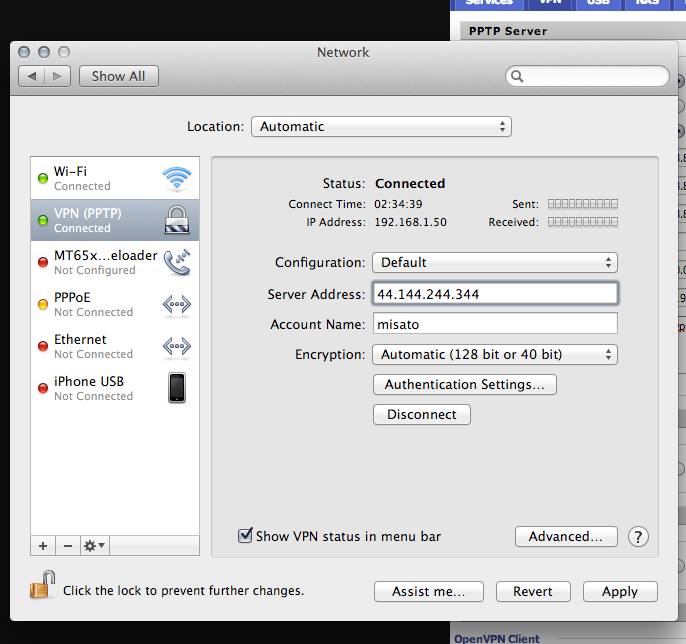This screenshot has width=686, height=644.
Task: Click the red status dot for MT65x preloader
Action: pyautogui.click(x=43, y=262)
